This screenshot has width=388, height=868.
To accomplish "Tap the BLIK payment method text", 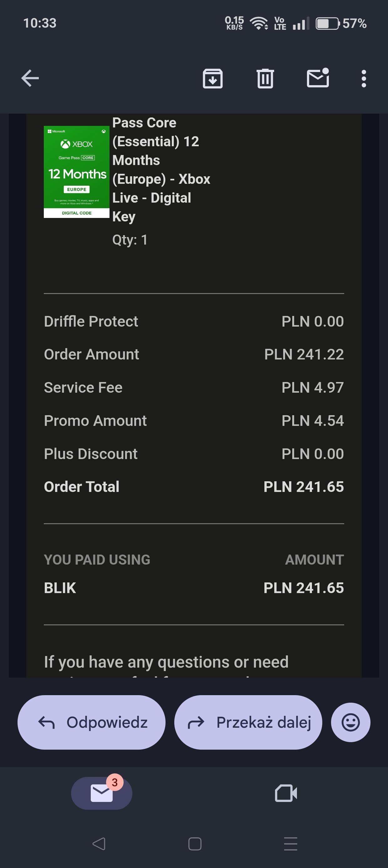I will pyautogui.click(x=60, y=588).
